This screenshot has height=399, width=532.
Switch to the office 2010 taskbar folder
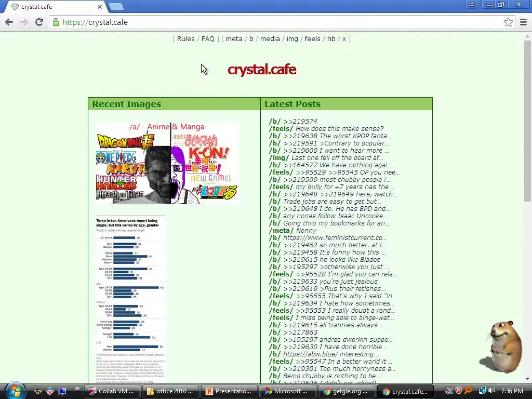coord(170,391)
